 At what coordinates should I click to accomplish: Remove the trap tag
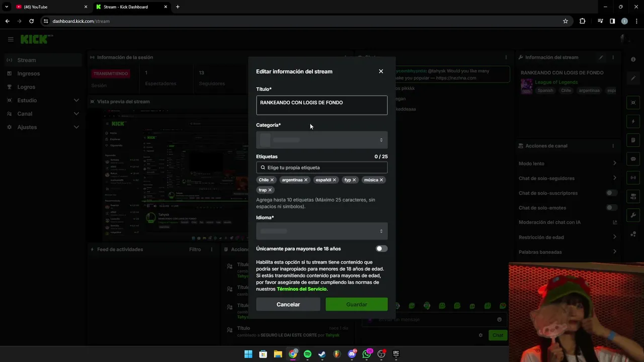[270, 190]
